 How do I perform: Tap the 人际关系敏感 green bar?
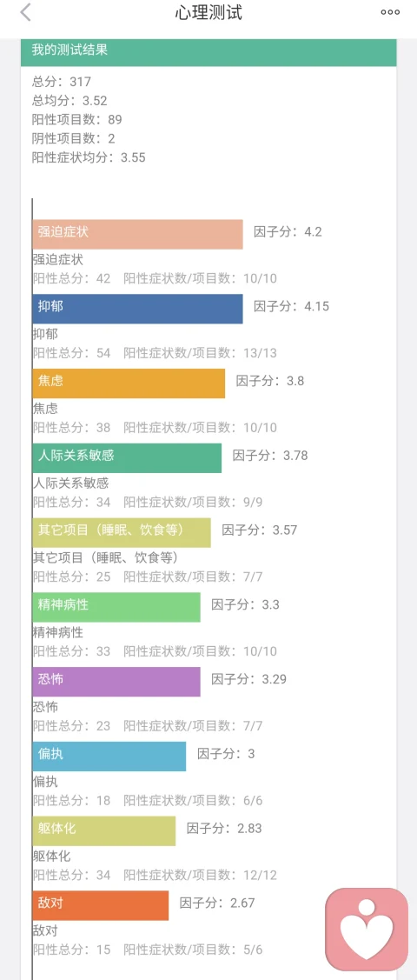pos(127,458)
